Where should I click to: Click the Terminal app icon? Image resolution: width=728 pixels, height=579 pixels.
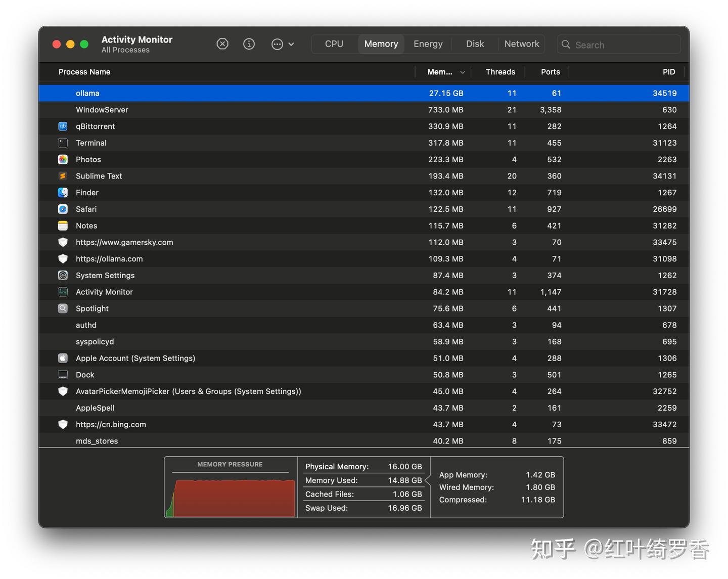point(63,143)
